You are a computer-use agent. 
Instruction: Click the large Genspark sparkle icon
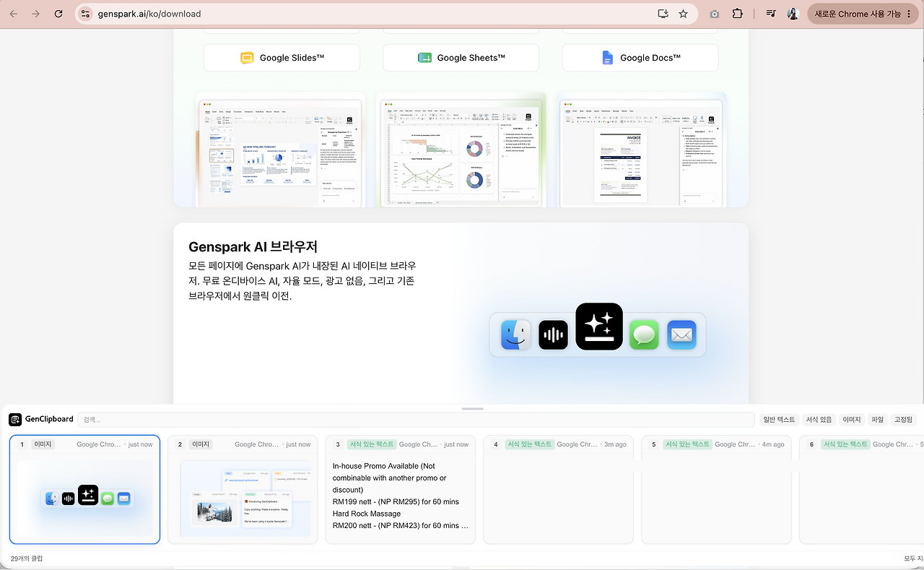point(599,327)
